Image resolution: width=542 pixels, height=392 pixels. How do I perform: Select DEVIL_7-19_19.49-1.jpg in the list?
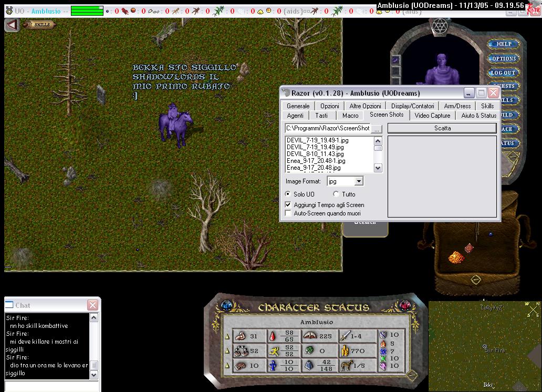point(317,140)
